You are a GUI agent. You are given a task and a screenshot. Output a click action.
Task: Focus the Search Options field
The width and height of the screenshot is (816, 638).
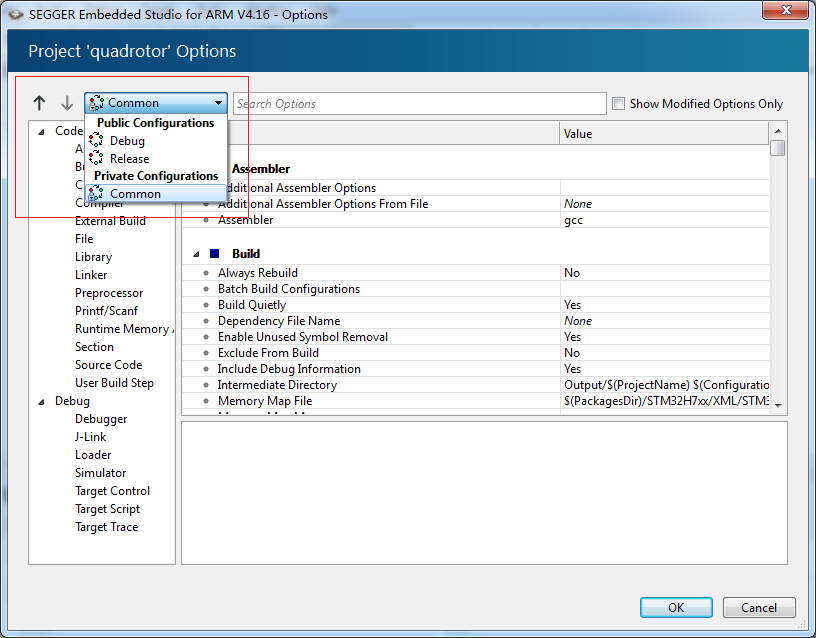(419, 104)
